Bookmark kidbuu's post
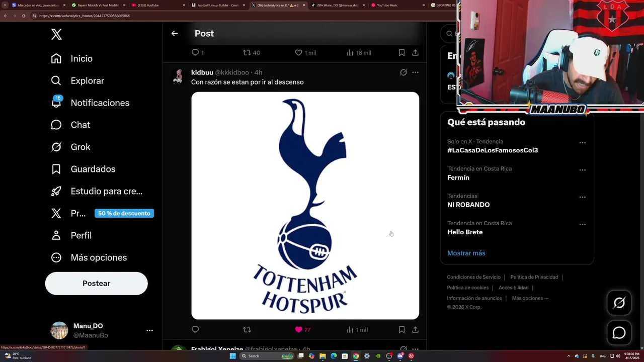The width and height of the screenshot is (644, 362). click(x=401, y=330)
